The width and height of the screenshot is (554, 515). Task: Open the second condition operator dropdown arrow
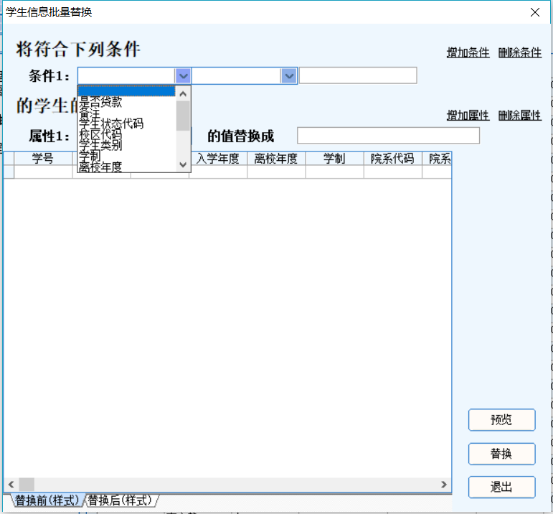click(x=289, y=76)
